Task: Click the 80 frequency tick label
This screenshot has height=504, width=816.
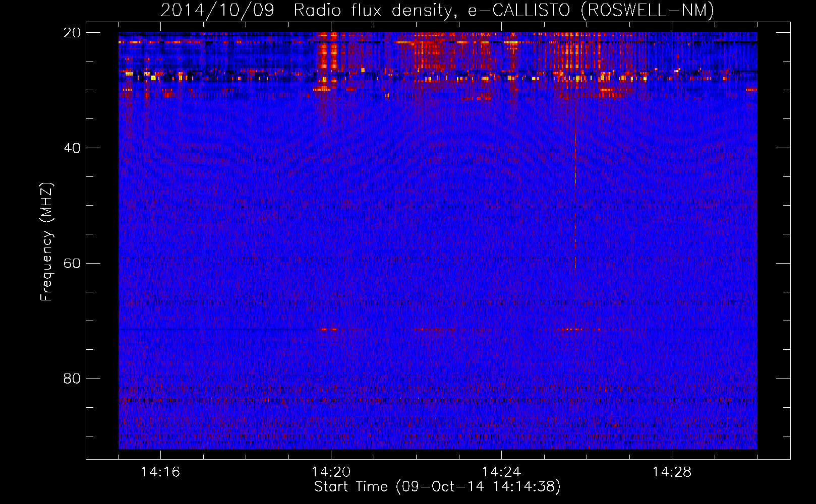Action: coord(72,379)
